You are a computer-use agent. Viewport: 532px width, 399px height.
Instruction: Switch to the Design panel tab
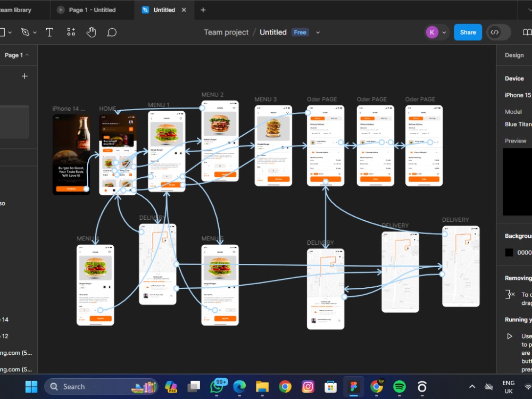click(x=515, y=55)
